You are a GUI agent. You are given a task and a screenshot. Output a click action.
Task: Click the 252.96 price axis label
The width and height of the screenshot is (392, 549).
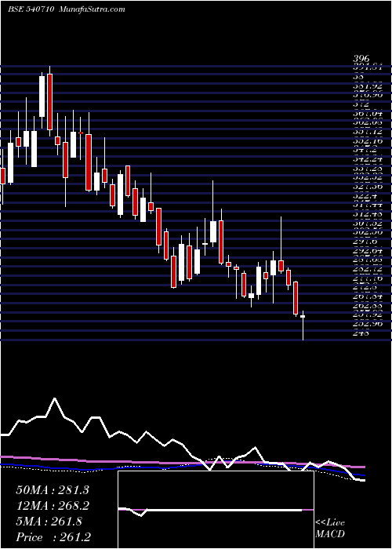[x=368, y=323]
